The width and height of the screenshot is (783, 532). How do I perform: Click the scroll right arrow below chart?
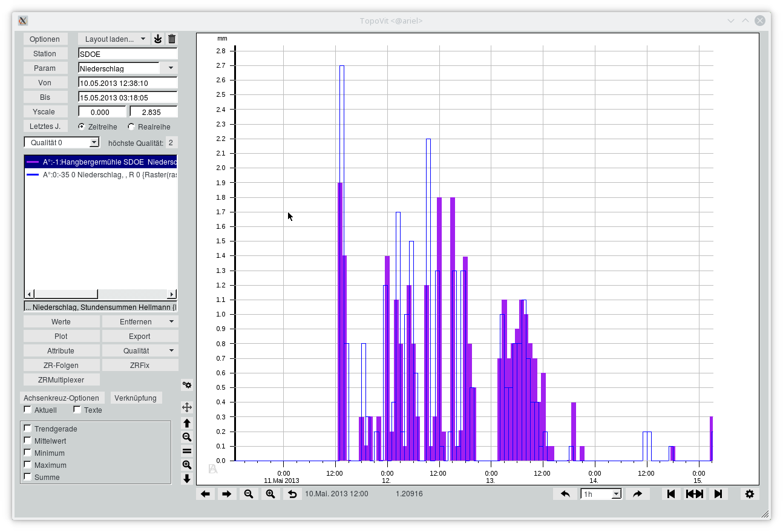pos(227,494)
